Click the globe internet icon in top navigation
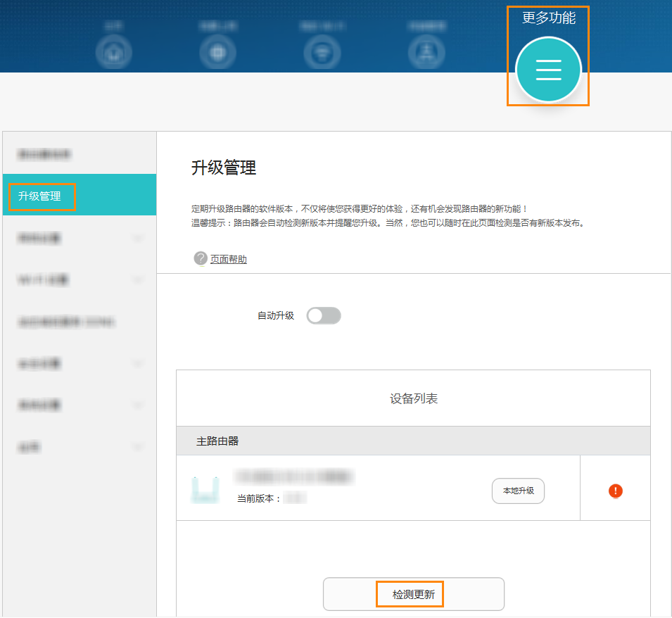The height and width of the screenshot is (618, 672). click(217, 52)
